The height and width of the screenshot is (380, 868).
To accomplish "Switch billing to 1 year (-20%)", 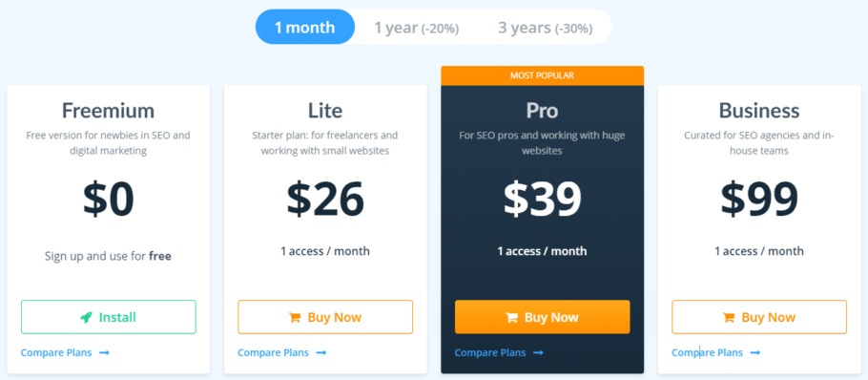I will coord(416,27).
